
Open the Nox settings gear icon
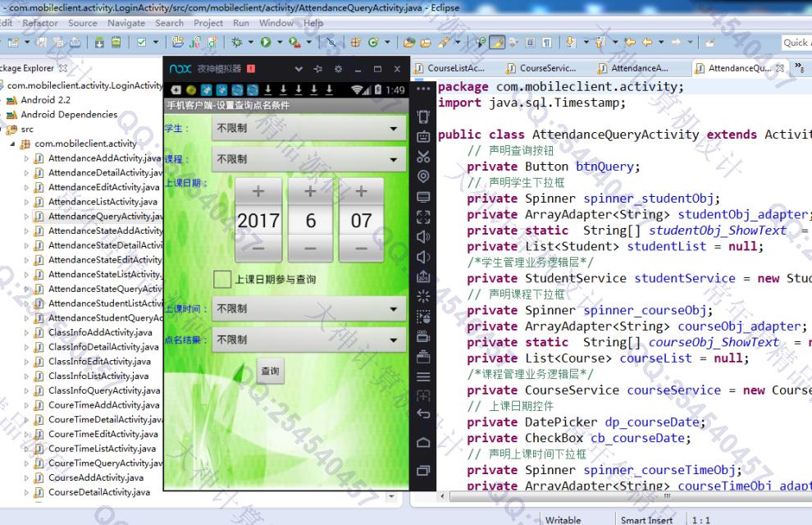(338, 69)
